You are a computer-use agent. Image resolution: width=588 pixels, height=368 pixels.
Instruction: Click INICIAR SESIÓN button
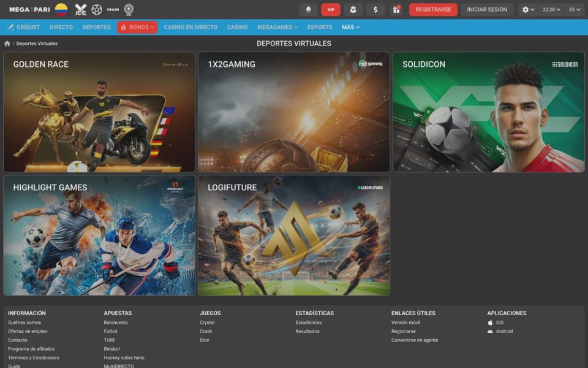coord(487,9)
